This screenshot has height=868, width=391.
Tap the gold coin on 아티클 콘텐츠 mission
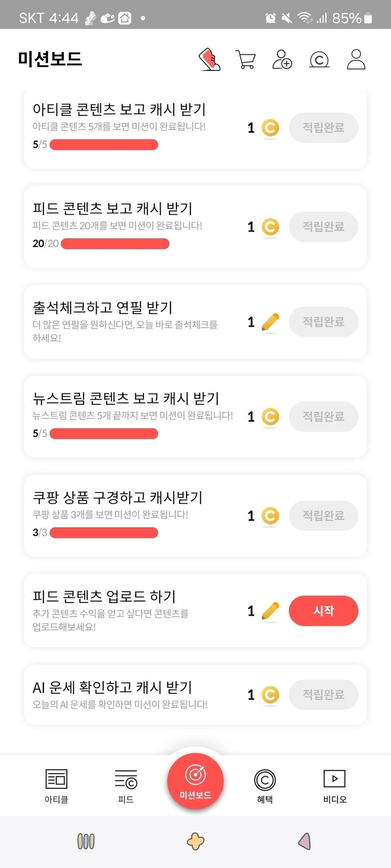click(x=270, y=128)
